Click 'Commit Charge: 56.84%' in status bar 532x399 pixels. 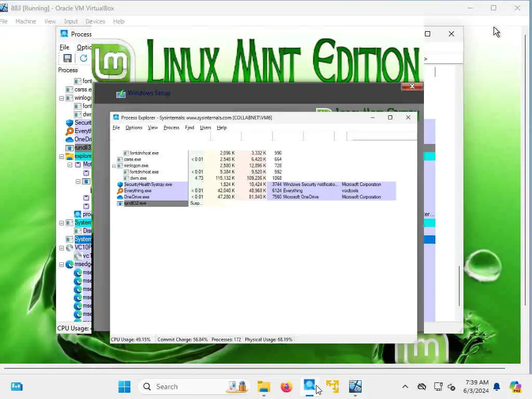coord(182,340)
